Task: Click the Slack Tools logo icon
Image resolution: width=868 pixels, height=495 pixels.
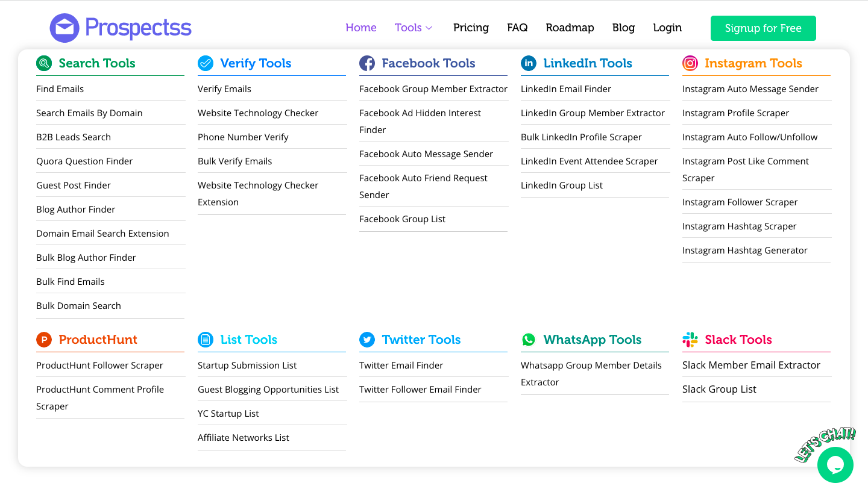Action: [x=690, y=340]
